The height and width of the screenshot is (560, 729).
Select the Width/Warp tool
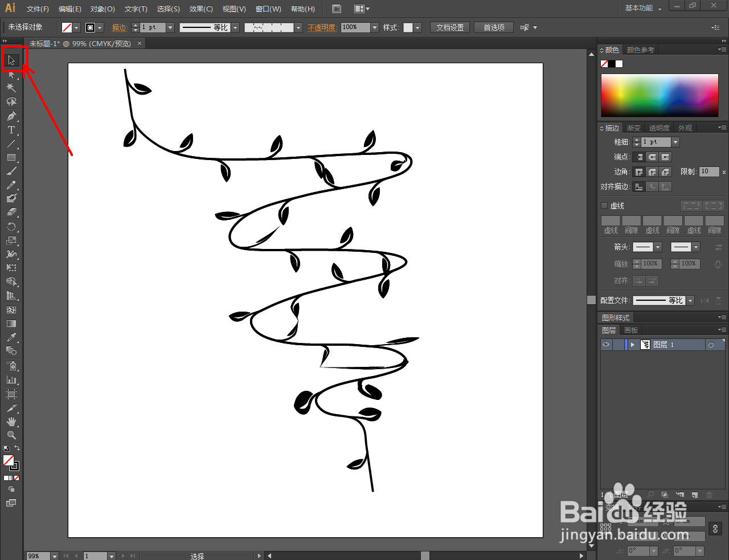coord(11,254)
